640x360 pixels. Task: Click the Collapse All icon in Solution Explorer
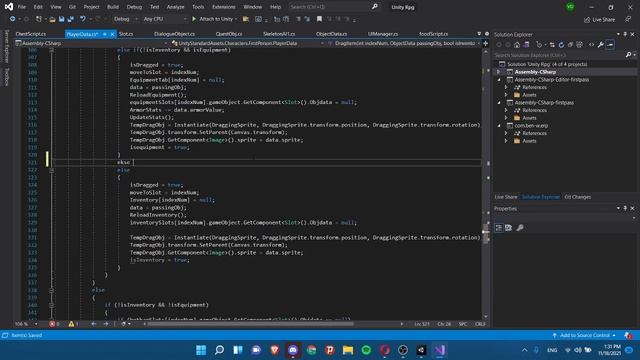tap(570, 45)
